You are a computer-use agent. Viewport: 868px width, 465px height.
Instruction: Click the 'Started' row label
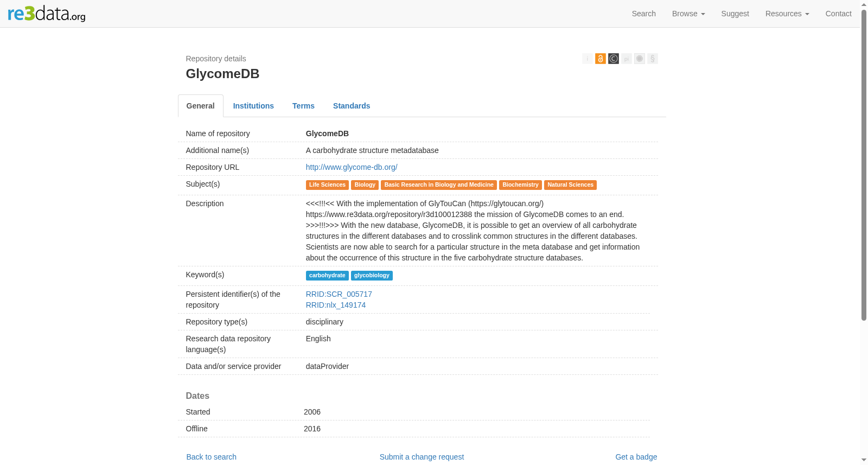tap(198, 412)
